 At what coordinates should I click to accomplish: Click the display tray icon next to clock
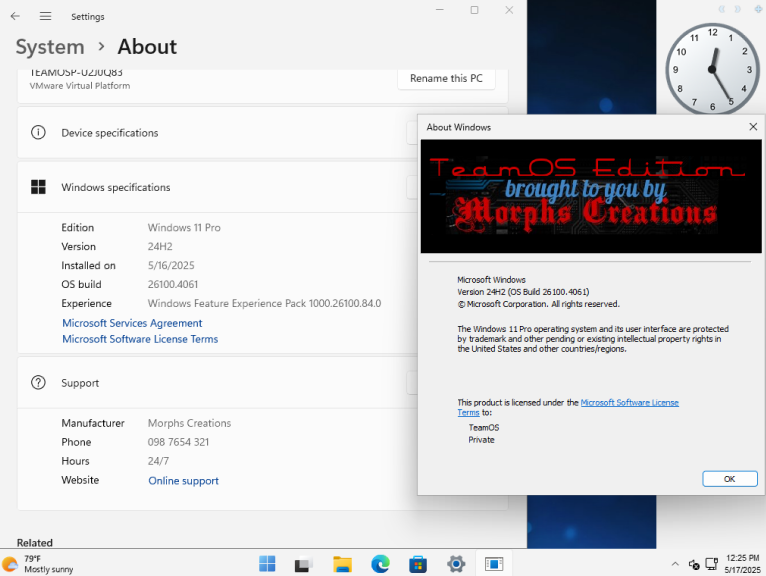point(712,564)
